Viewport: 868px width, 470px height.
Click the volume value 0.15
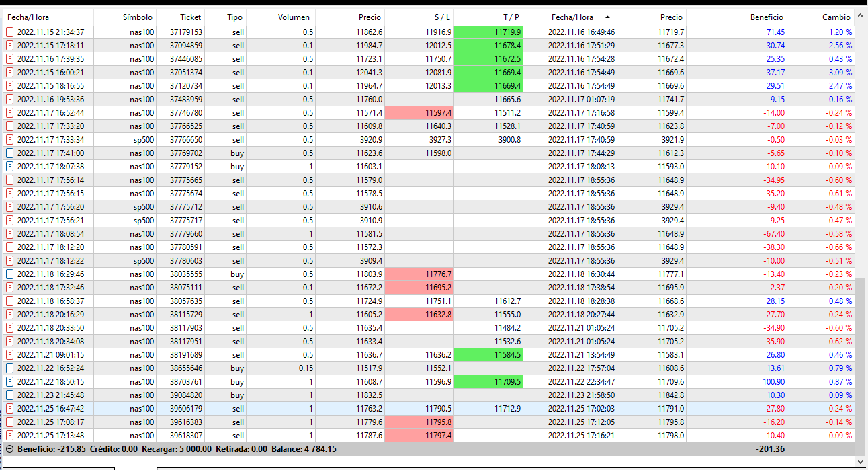point(306,368)
